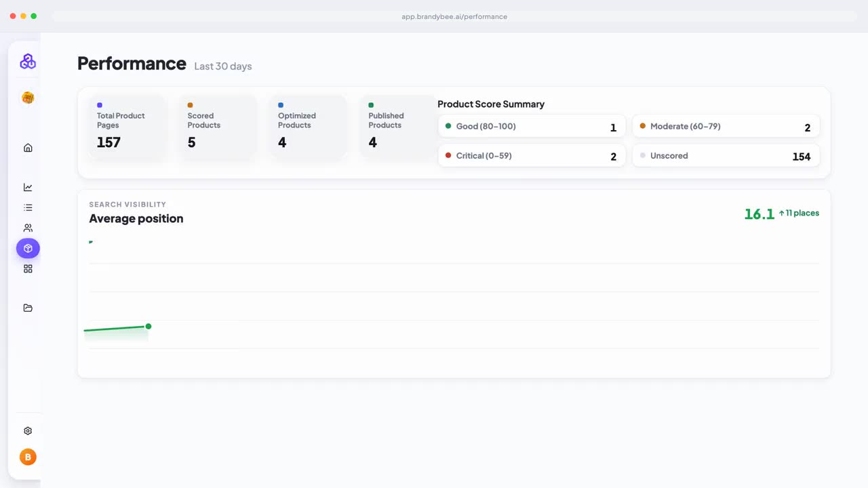Open the people icon in the sidebar
This screenshot has width=868, height=488.
pos(28,228)
